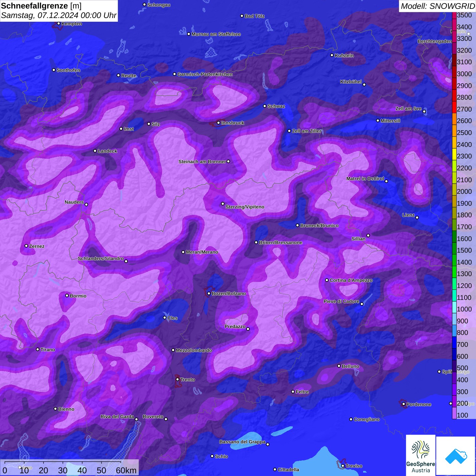
Task: Click the Zernez location dot
Action: [27, 246]
